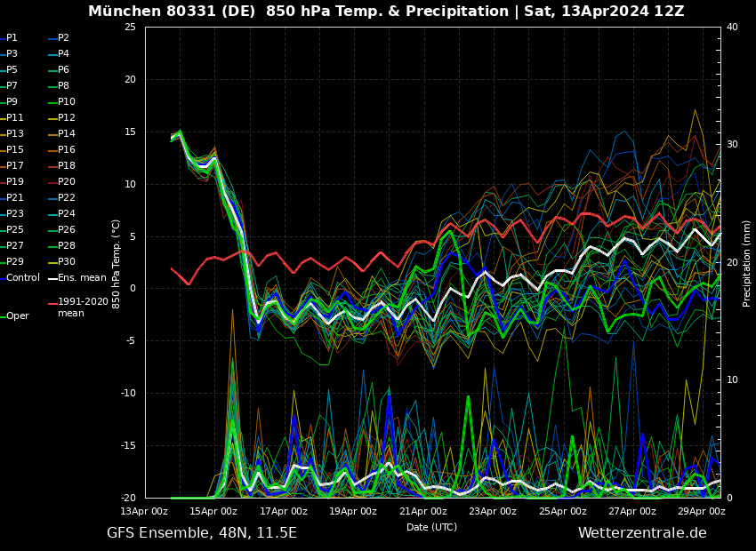
Task: Click the 17Apr 00z date tick
Action: click(x=284, y=511)
